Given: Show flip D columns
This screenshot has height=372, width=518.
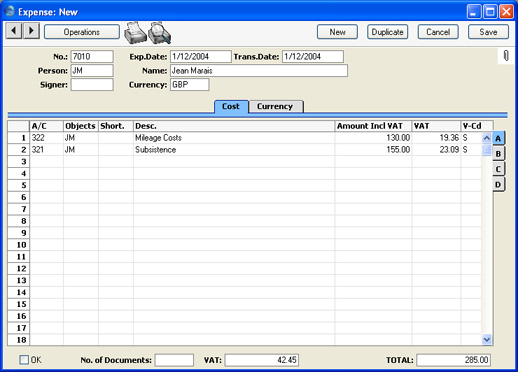Looking at the screenshot, I should 498,184.
